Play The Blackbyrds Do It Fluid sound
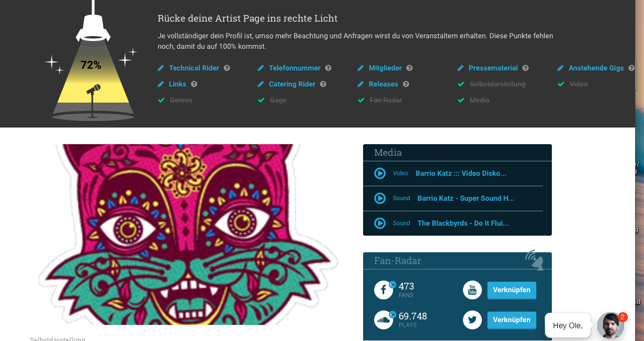 (380, 223)
